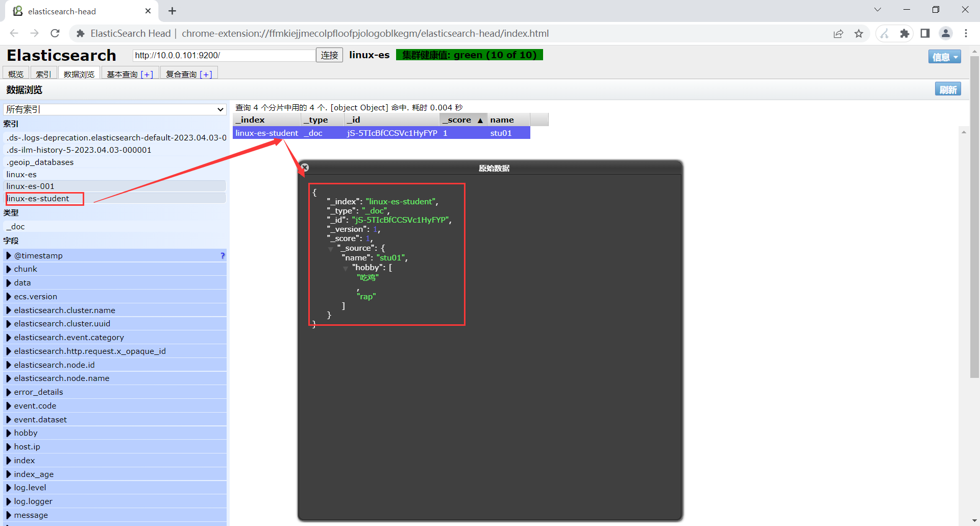Reload the page using the refresh icon
Screen dimensions: 980x526
[x=55, y=33]
